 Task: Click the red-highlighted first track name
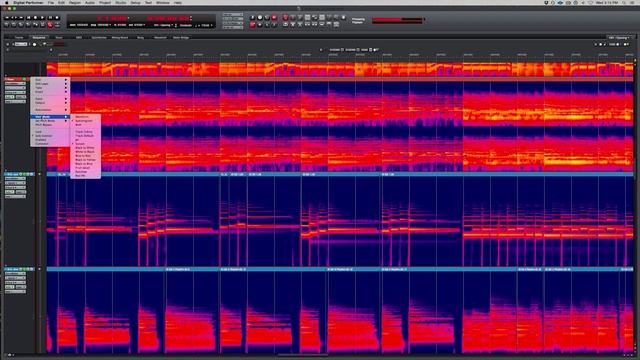[x=10, y=79]
